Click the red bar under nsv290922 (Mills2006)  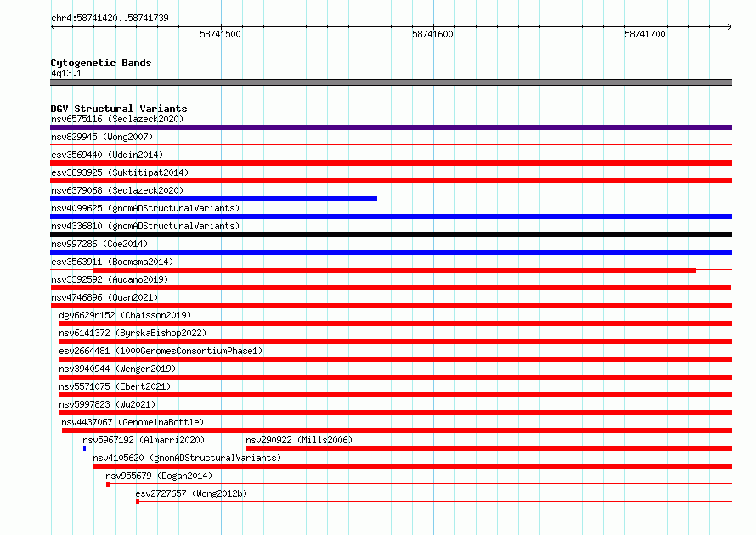click(x=489, y=448)
